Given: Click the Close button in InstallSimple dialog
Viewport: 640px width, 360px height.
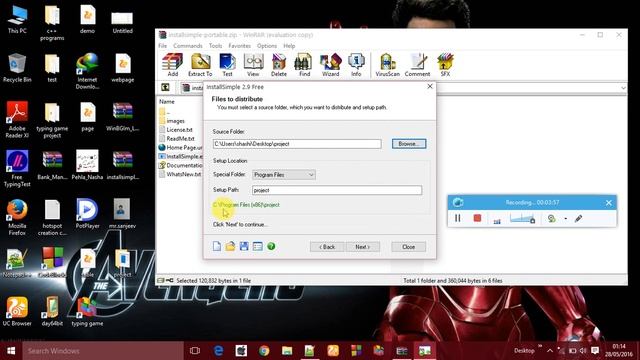Looking at the screenshot, I should pyautogui.click(x=408, y=247).
